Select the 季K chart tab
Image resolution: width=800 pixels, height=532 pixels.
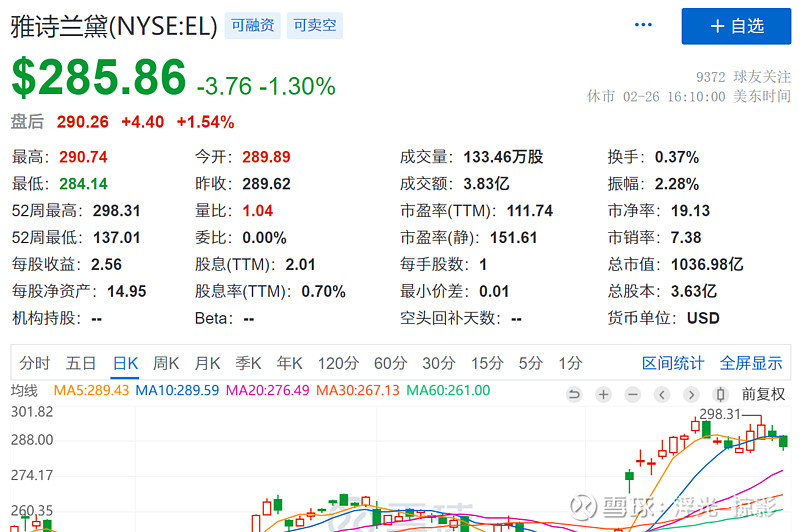tap(248, 363)
